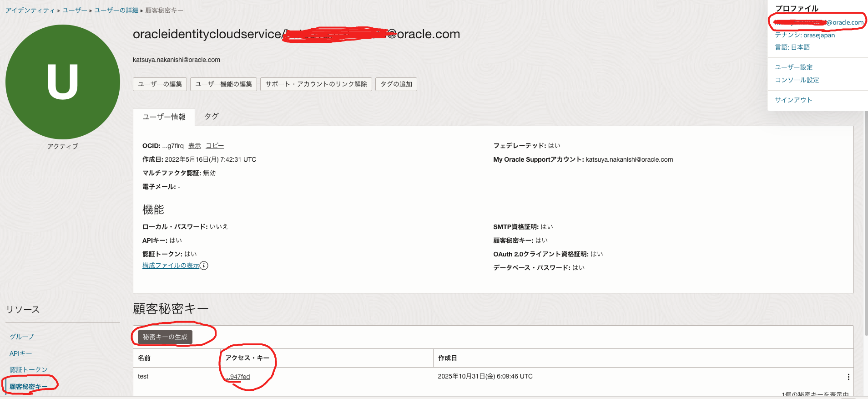Go to アイデンティティ in the breadcrumb

(30, 10)
